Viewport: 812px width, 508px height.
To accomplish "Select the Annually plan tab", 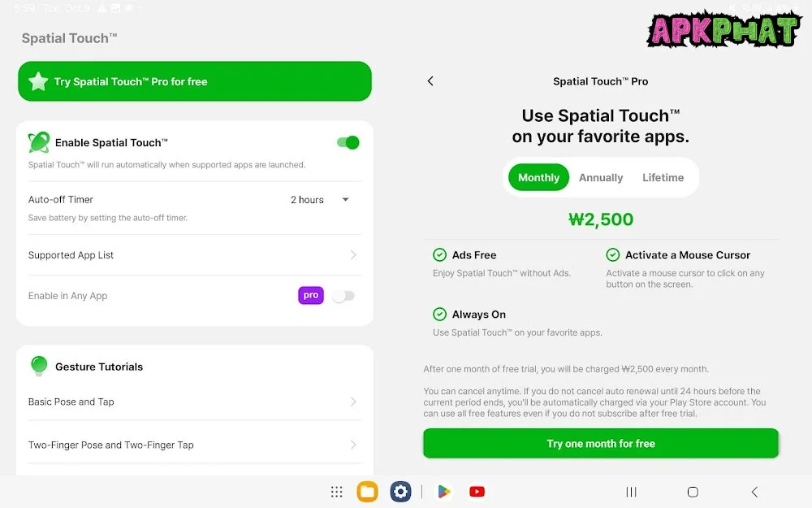I will point(601,178).
